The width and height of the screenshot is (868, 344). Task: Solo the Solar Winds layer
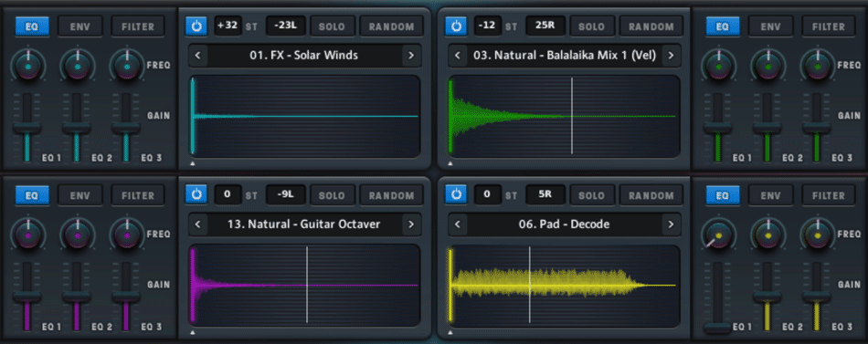333,26
